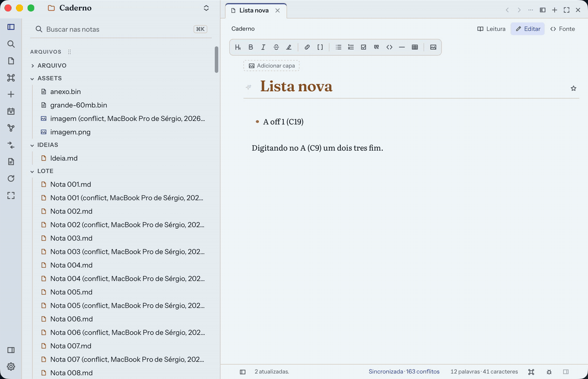Toggle right panel icon in status bar

[566, 372]
